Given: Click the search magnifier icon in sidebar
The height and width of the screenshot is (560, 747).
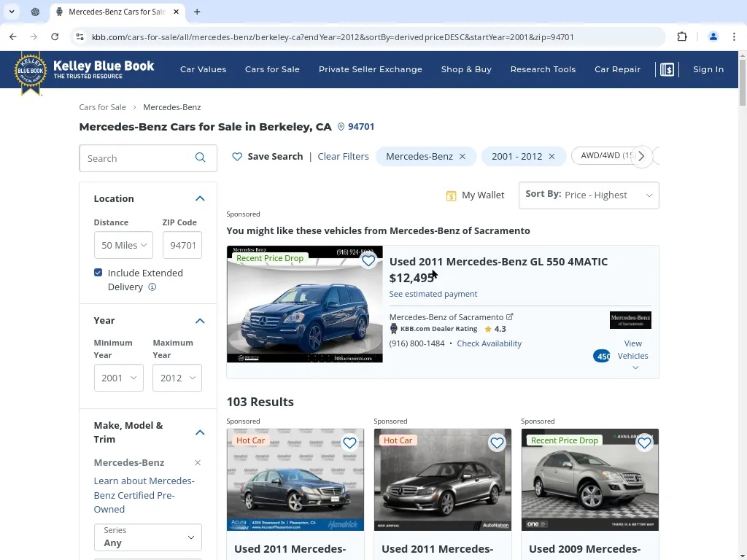Looking at the screenshot, I should tap(201, 158).
